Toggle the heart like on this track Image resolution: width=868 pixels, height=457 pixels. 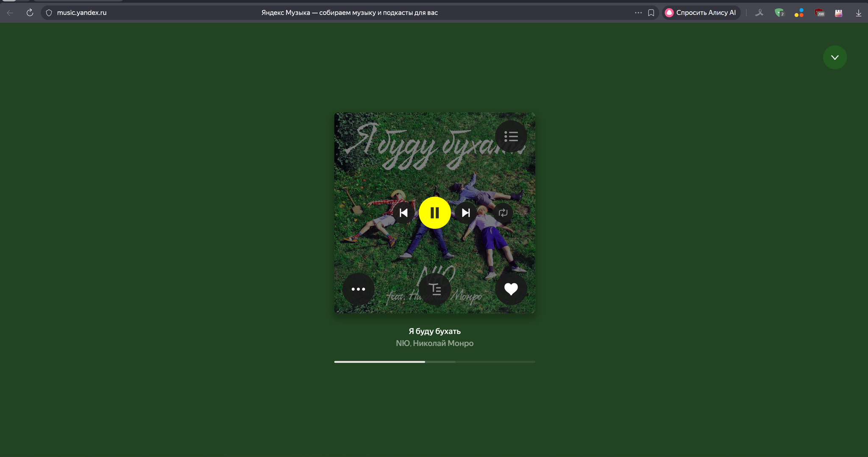click(x=511, y=289)
